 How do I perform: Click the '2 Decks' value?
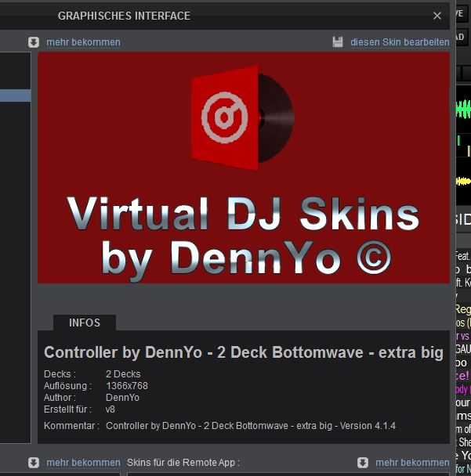123,374
